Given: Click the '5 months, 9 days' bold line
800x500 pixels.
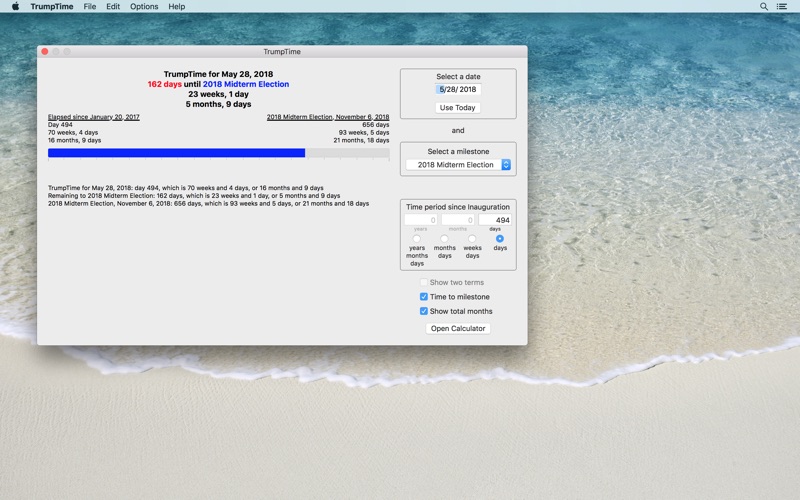Looking at the screenshot, I should [218, 104].
